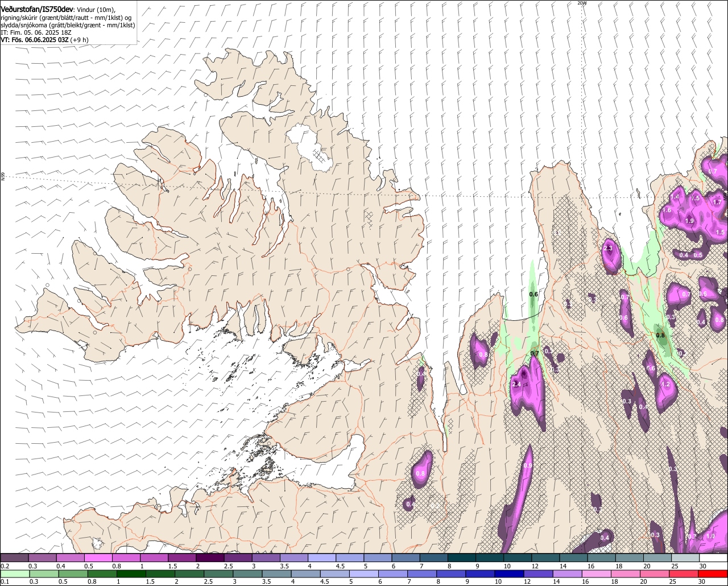Click the red 30 swatch in lower legend row
The height and width of the screenshot is (586, 728).
click(x=714, y=574)
